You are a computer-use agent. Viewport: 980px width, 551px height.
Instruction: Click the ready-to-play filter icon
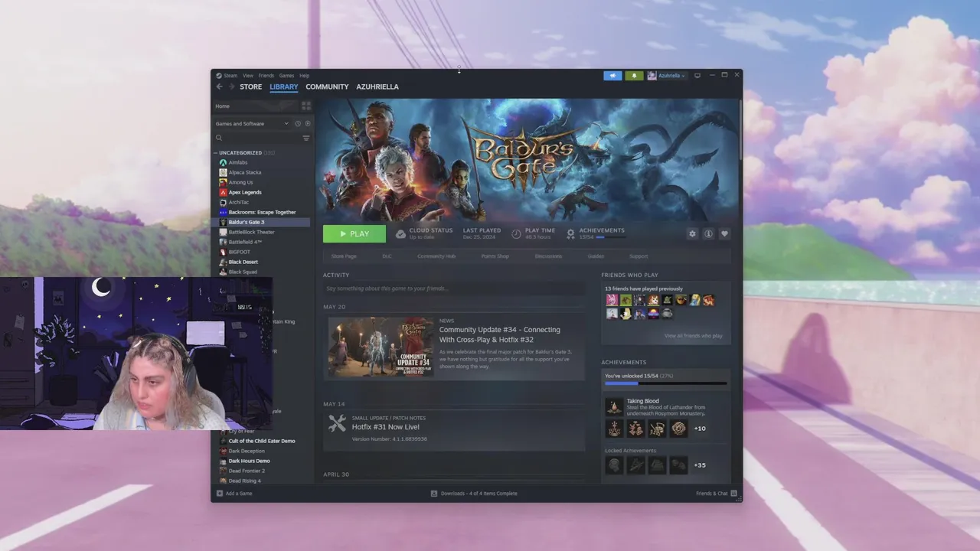tap(308, 123)
